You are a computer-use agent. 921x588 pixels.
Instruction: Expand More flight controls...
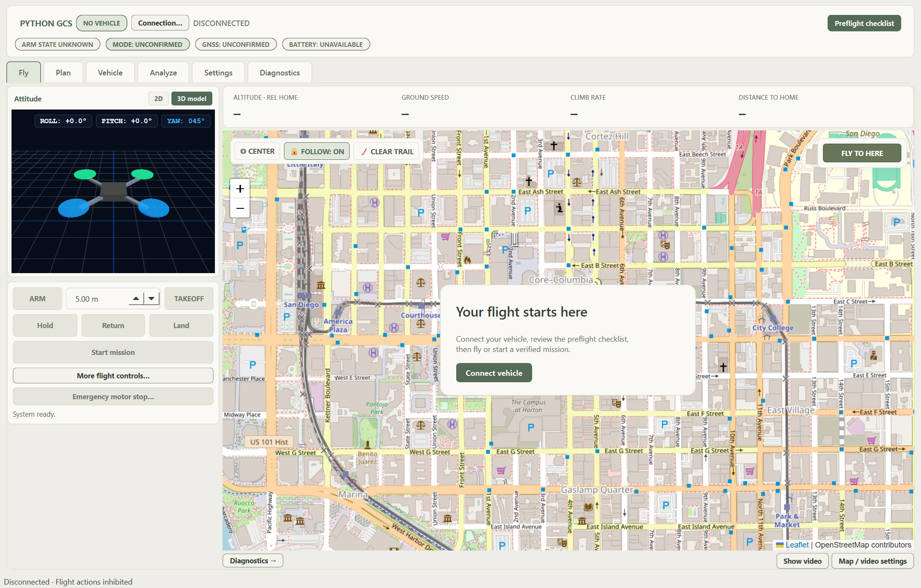pos(113,376)
